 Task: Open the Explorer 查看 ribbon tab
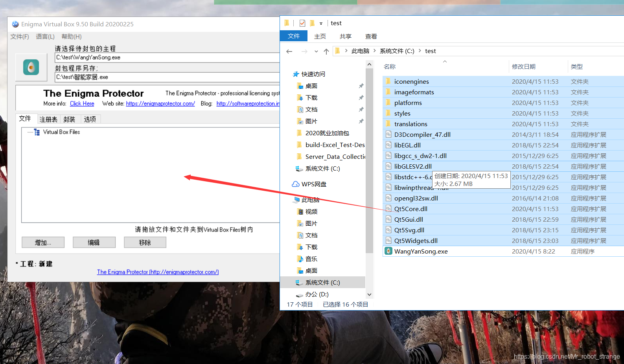(371, 36)
